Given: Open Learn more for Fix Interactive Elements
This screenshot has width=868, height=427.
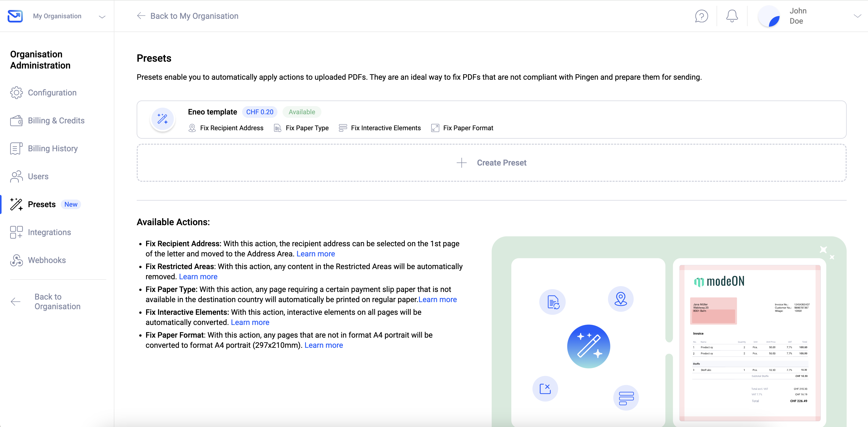Looking at the screenshot, I should [x=250, y=323].
